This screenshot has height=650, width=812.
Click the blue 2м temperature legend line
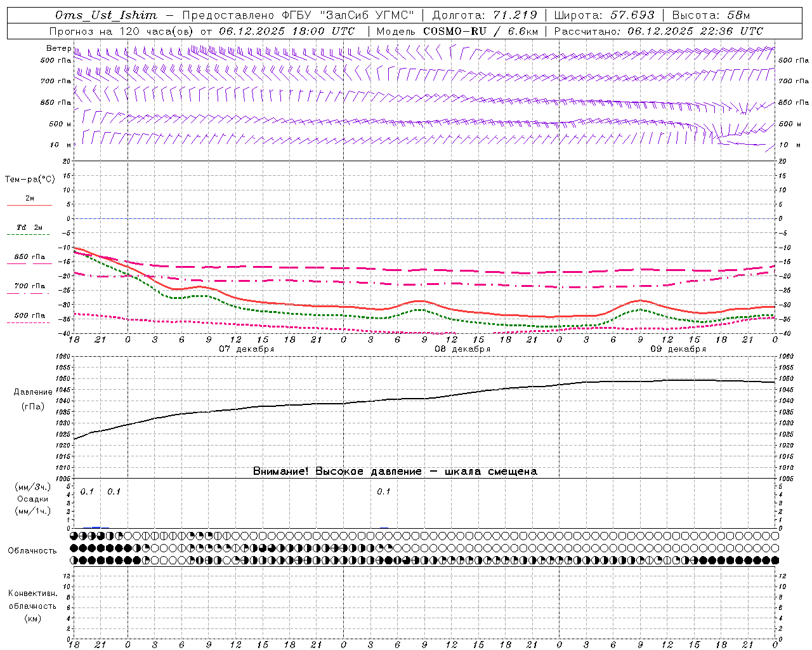point(29,205)
